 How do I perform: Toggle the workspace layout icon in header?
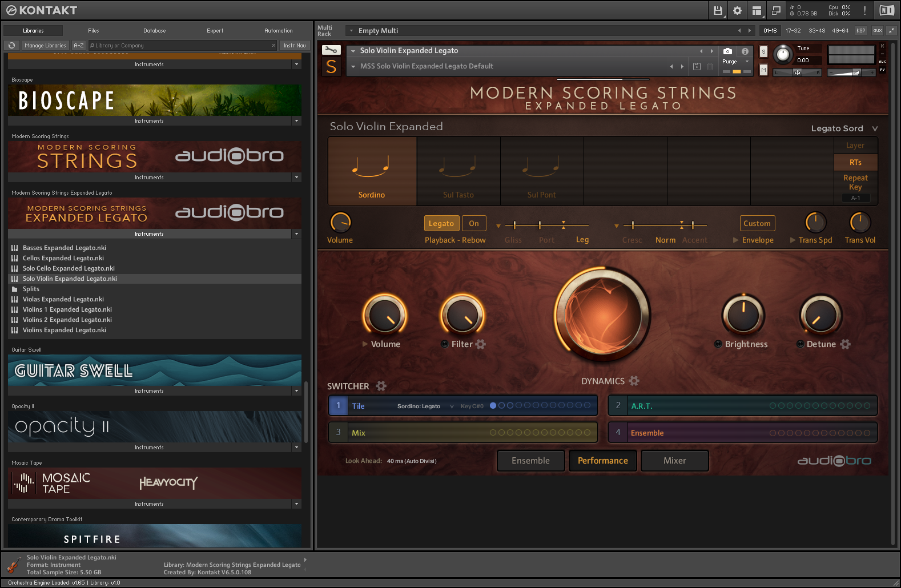point(757,10)
